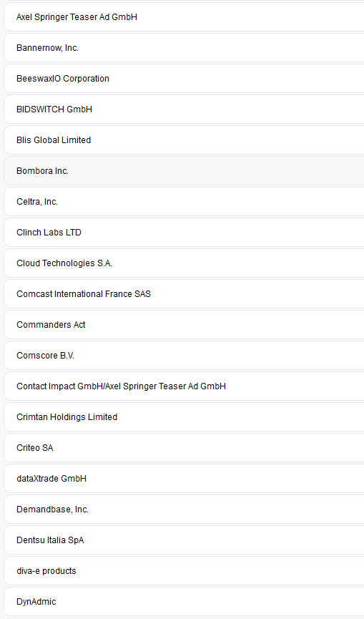The image size is (364, 619).
Task: Click the BIDSWITCH GmbH vendor row
Action: (x=184, y=109)
